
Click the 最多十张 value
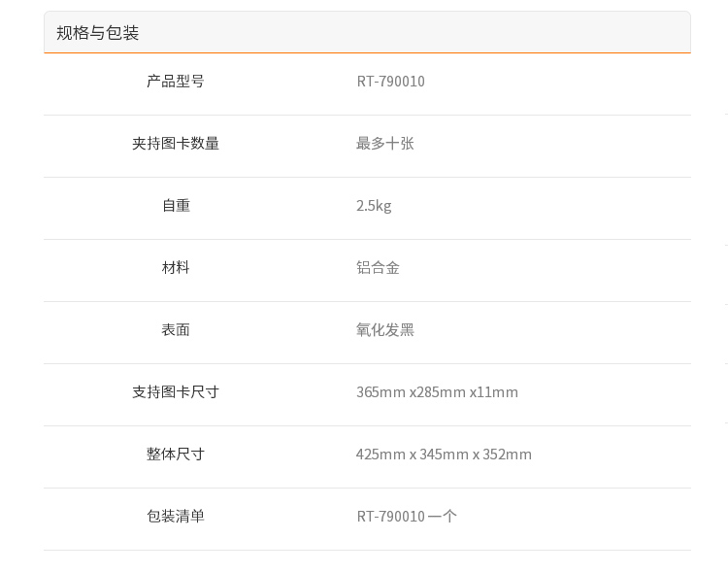[385, 143]
